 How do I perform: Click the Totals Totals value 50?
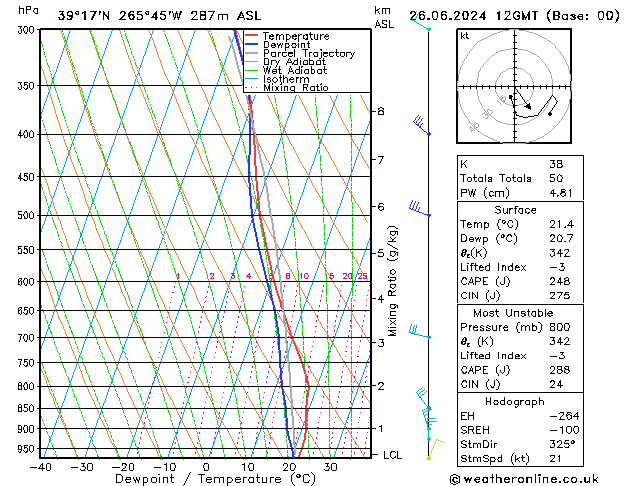556,178
